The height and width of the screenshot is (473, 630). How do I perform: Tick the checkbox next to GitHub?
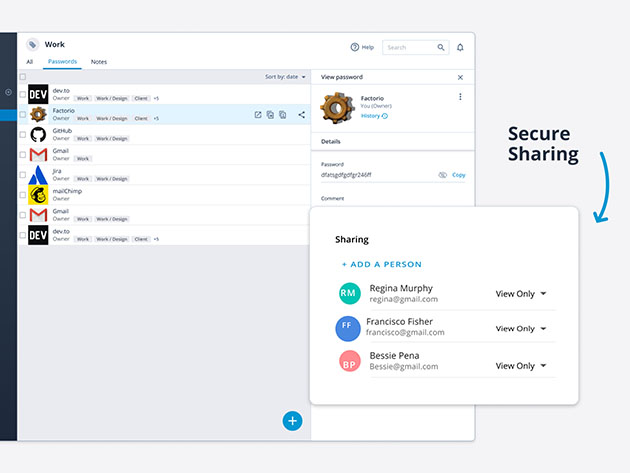coord(23,135)
